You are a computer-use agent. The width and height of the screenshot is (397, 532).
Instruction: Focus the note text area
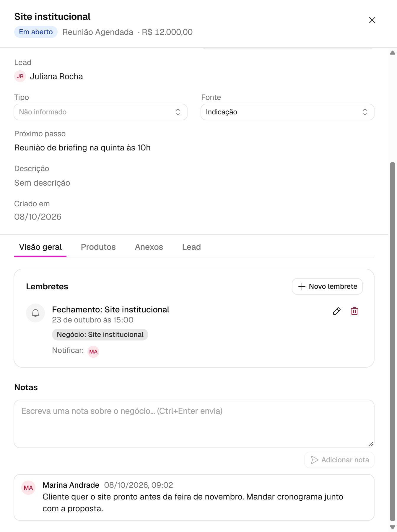click(194, 424)
